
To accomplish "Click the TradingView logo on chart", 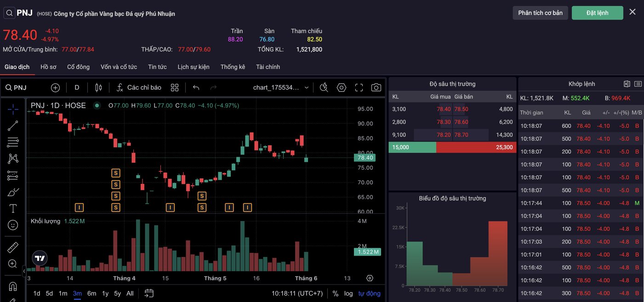I will [x=40, y=258].
